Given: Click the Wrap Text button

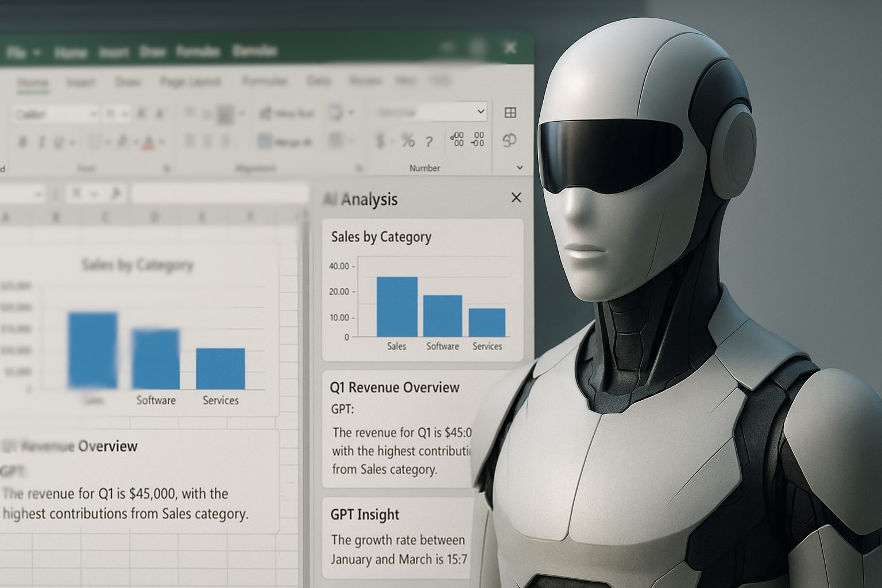Looking at the screenshot, I should (287, 114).
